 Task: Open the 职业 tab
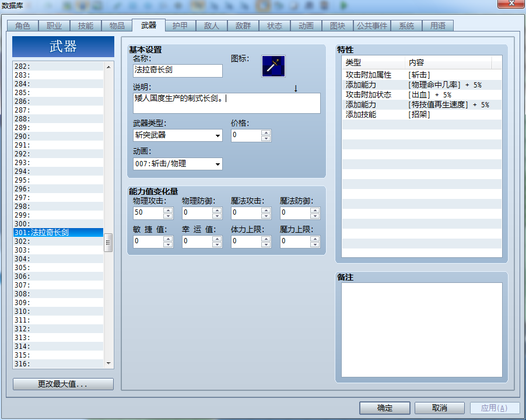(54, 26)
